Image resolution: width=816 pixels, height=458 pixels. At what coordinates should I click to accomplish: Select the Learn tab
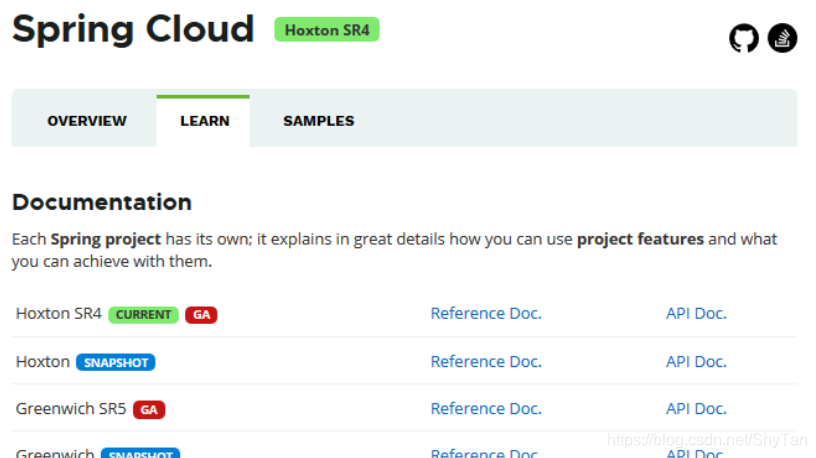(205, 121)
